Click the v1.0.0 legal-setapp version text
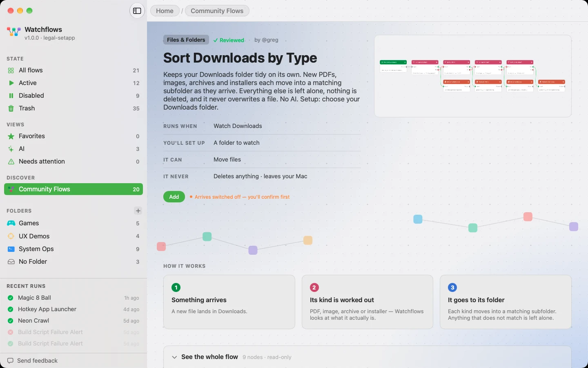The width and height of the screenshot is (588, 368). 50,38
